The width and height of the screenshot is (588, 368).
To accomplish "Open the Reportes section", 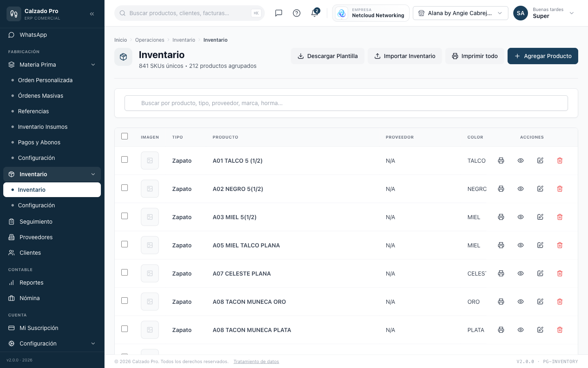I will (52, 283).
